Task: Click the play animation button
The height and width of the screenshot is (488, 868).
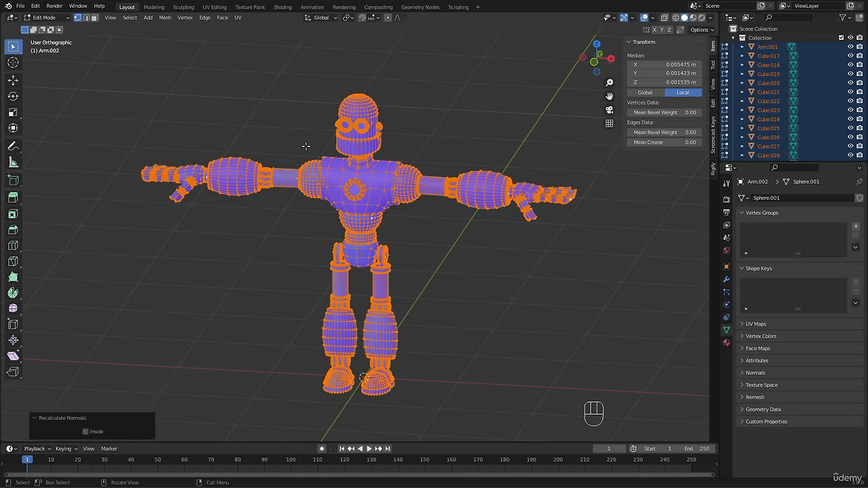Action: (368, 449)
